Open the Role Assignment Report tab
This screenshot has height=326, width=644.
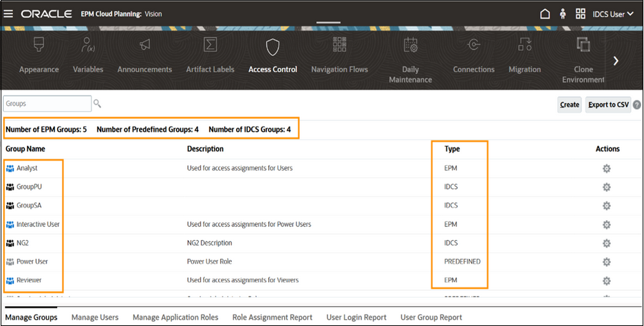coord(272,317)
